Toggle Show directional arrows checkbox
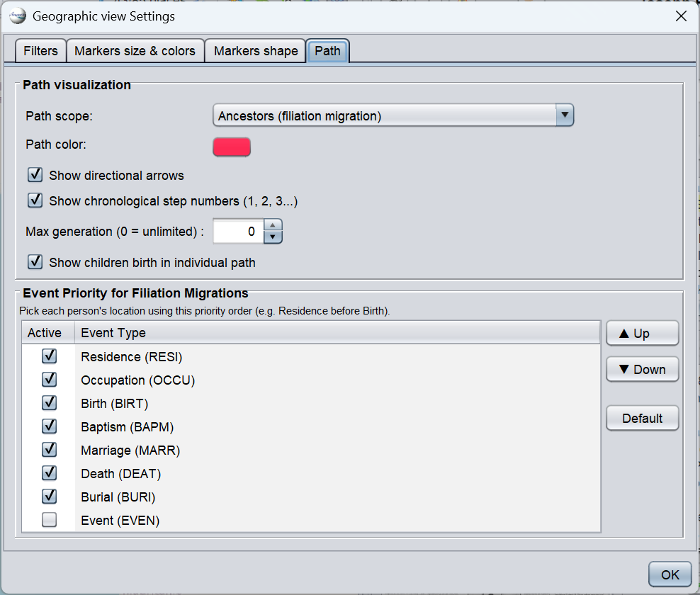The width and height of the screenshot is (700, 595). pos(35,175)
